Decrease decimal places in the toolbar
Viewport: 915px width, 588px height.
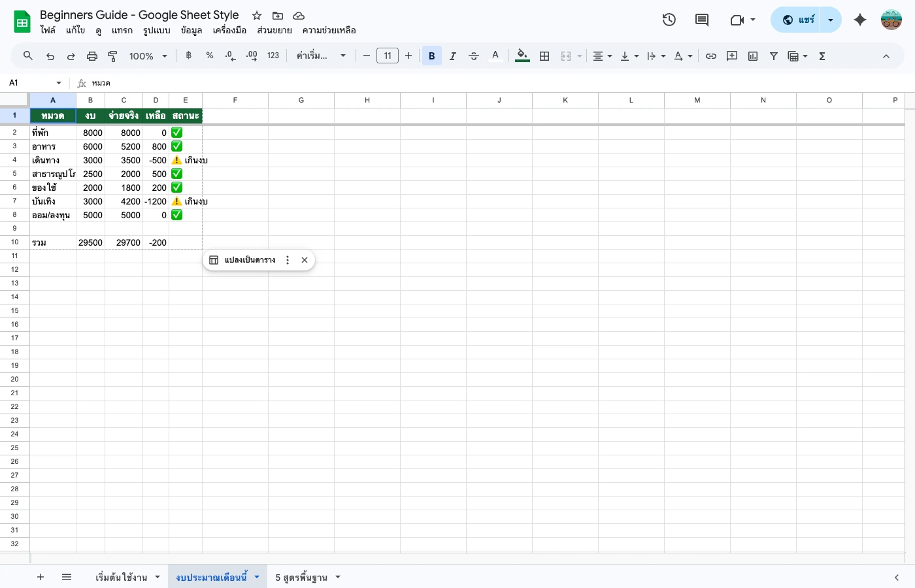(229, 56)
